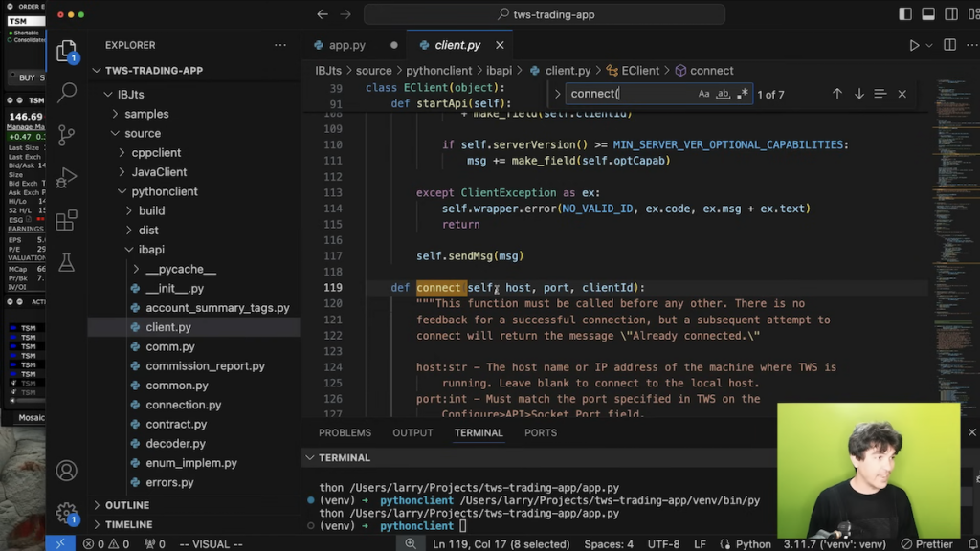The height and width of the screenshot is (551, 980).
Task: Switch to the PROBLEMS panel tab
Action: 345,432
